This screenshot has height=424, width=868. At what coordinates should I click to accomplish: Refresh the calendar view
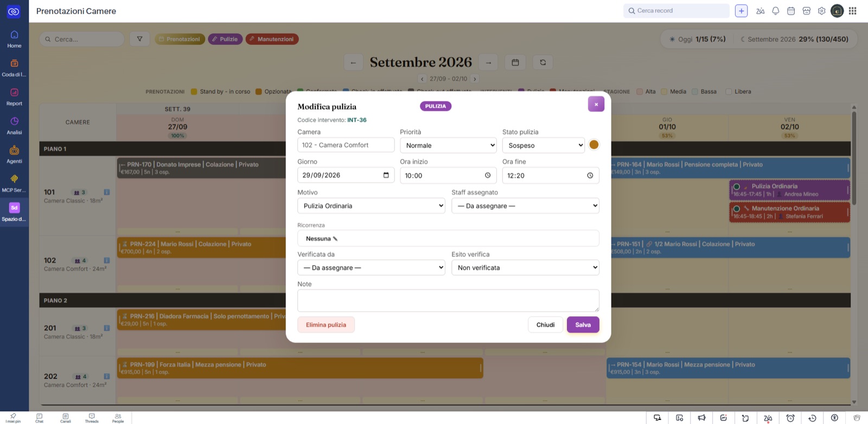click(542, 62)
